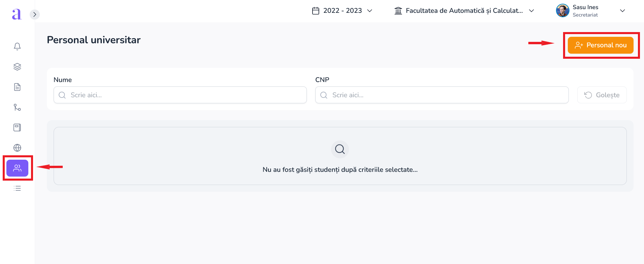
Task: Expand the sidebar with the arrow
Action: coord(35,15)
